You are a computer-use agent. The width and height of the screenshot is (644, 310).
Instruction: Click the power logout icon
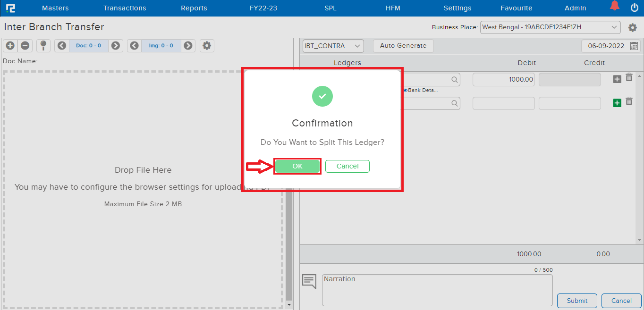tap(634, 8)
